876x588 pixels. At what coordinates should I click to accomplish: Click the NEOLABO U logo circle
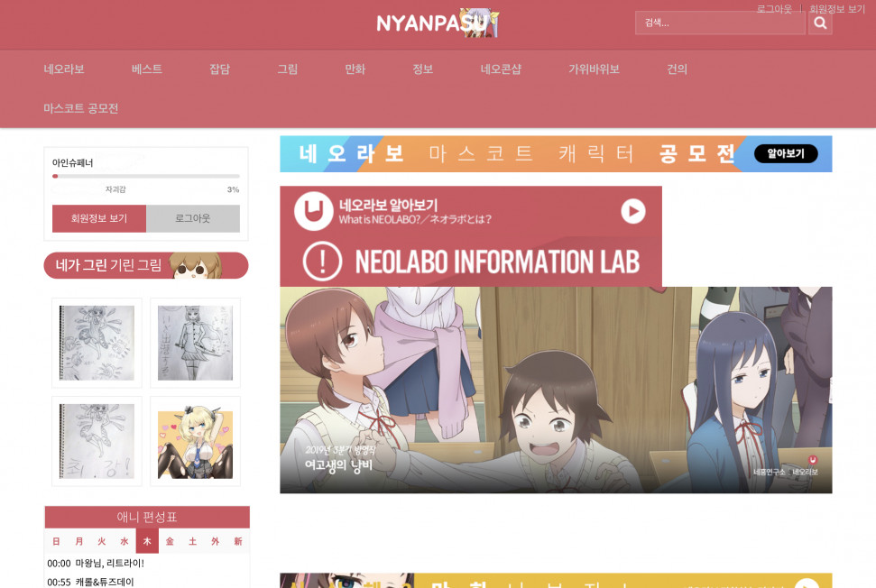(x=313, y=211)
